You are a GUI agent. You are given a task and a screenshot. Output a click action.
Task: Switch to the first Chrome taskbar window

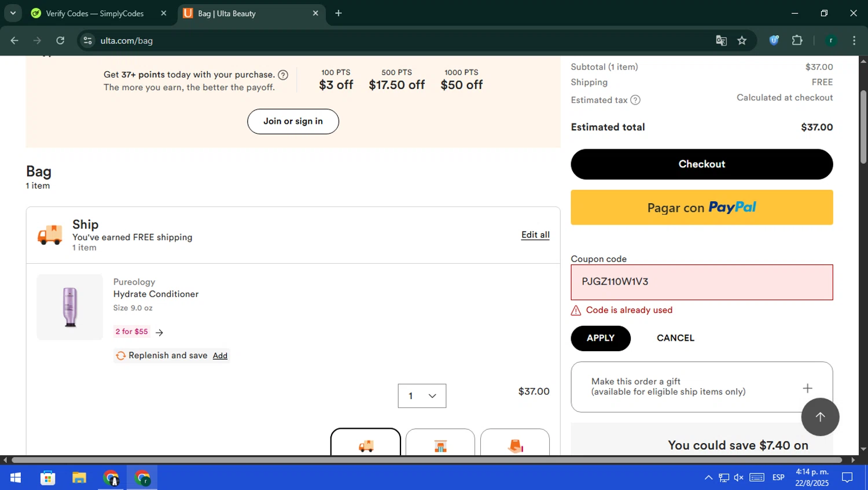tap(111, 478)
